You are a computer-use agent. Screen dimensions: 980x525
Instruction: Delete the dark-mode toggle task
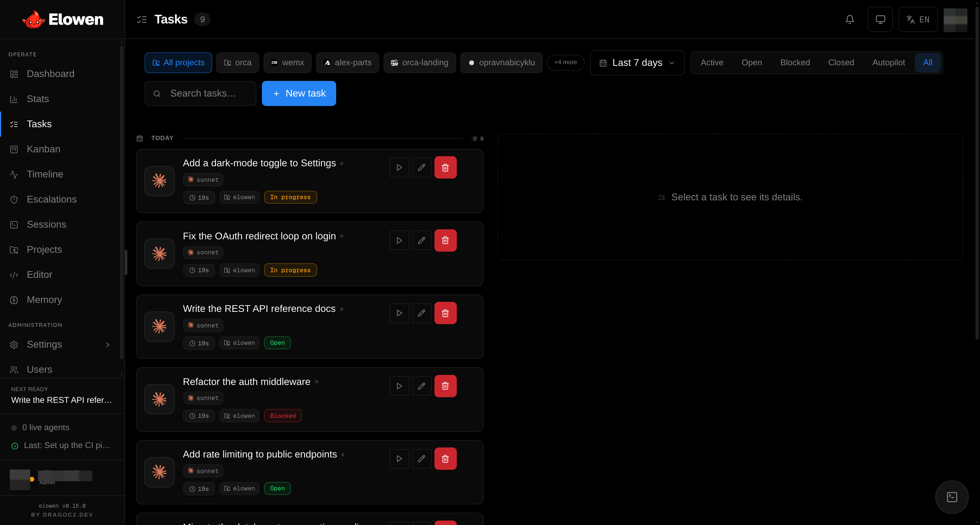(445, 168)
